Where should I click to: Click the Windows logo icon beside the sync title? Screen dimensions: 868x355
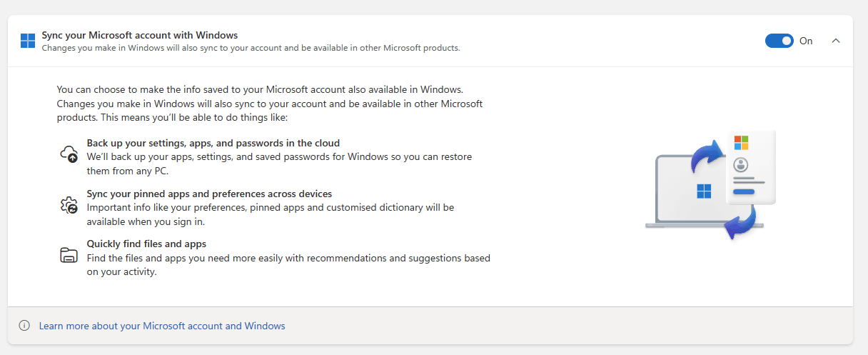click(x=28, y=41)
